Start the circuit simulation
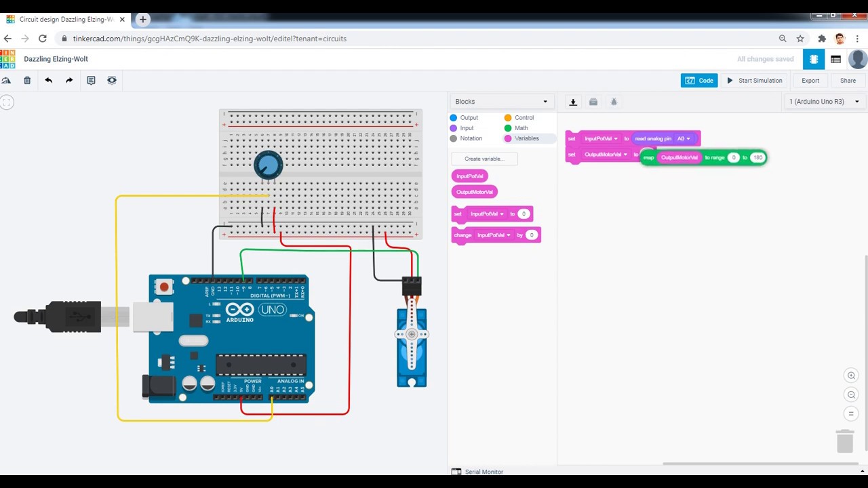The image size is (868, 488). coord(755,80)
